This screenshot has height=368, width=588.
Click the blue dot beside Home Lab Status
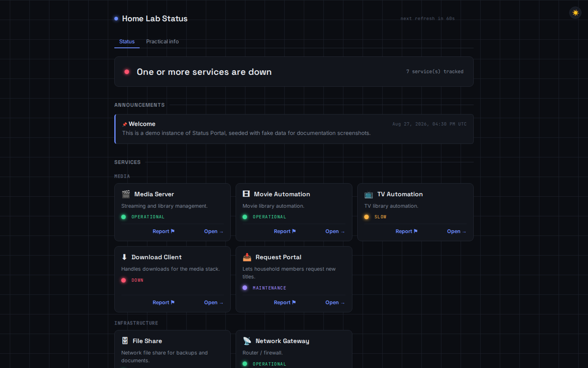(x=116, y=18)
